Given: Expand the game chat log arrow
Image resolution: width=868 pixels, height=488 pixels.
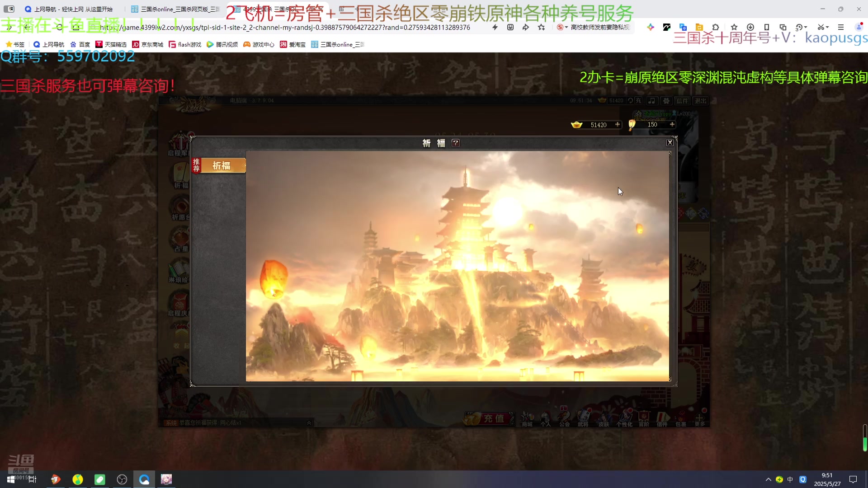Looking at the screenshot, I should click(309, 423).
